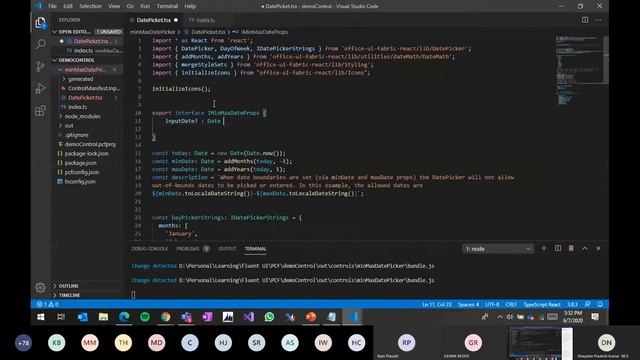Expand the Outline section
This screenshot has height=360, width=640.
coord(87,286)
